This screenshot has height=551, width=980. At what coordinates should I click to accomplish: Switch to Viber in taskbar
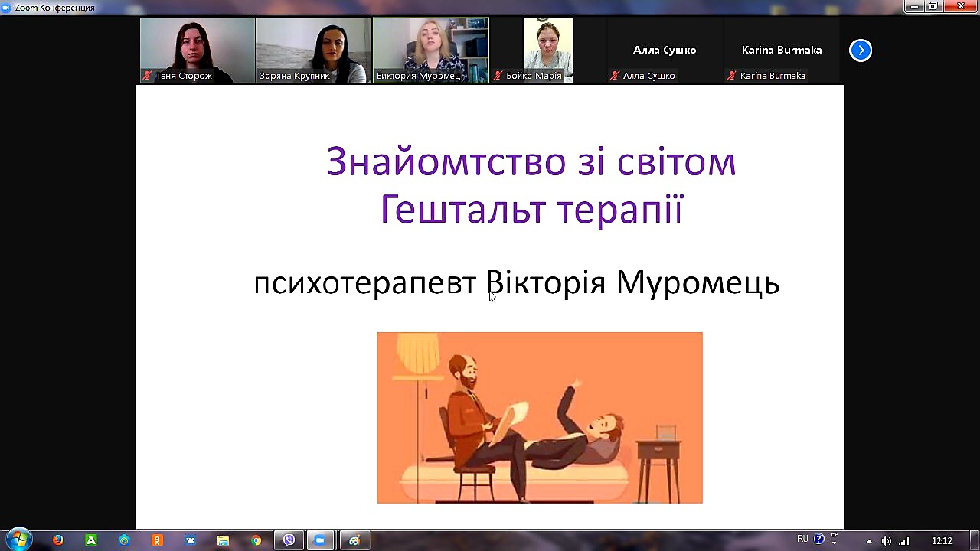pos(289,540)
